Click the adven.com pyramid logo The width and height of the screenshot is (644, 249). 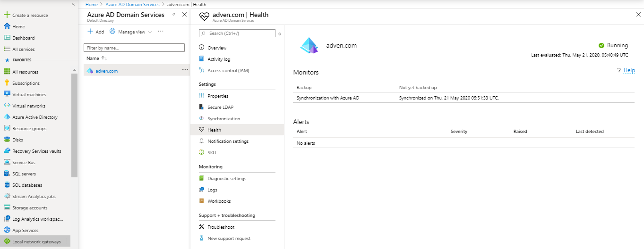tap(310, 46)
